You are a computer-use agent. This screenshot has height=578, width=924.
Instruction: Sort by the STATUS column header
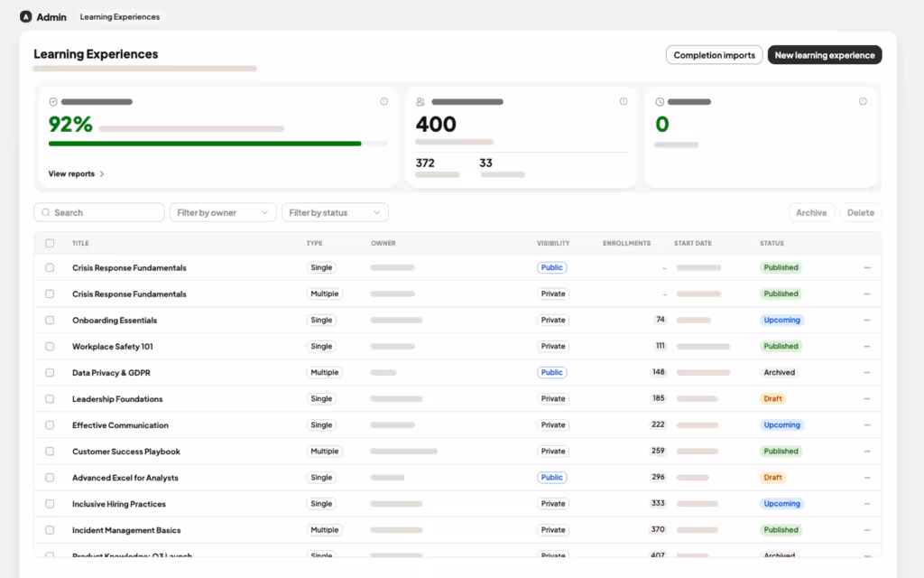(772, 243)
